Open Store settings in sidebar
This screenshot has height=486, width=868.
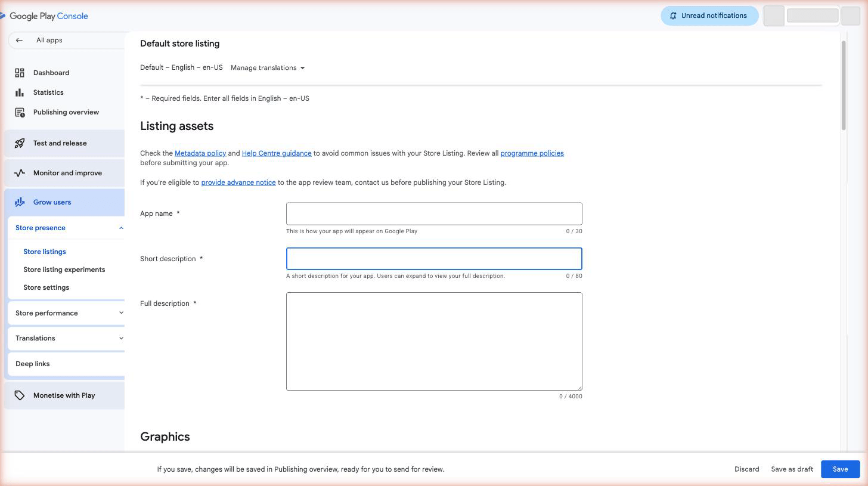point(46,287)
